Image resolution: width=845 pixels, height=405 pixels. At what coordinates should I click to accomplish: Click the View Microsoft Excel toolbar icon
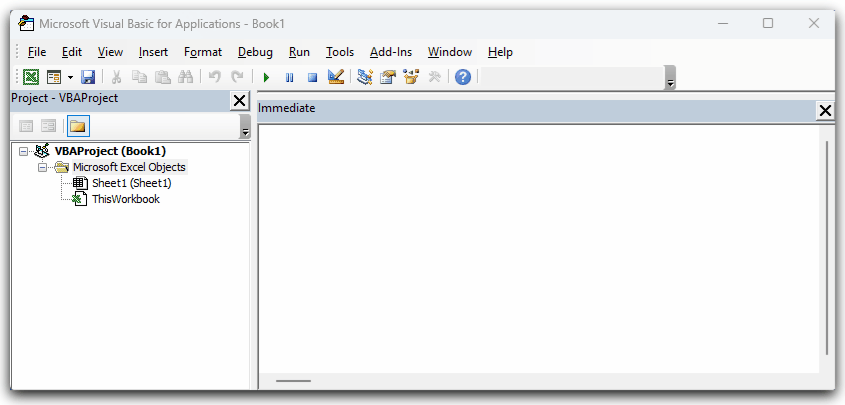[x=31, y=78]
